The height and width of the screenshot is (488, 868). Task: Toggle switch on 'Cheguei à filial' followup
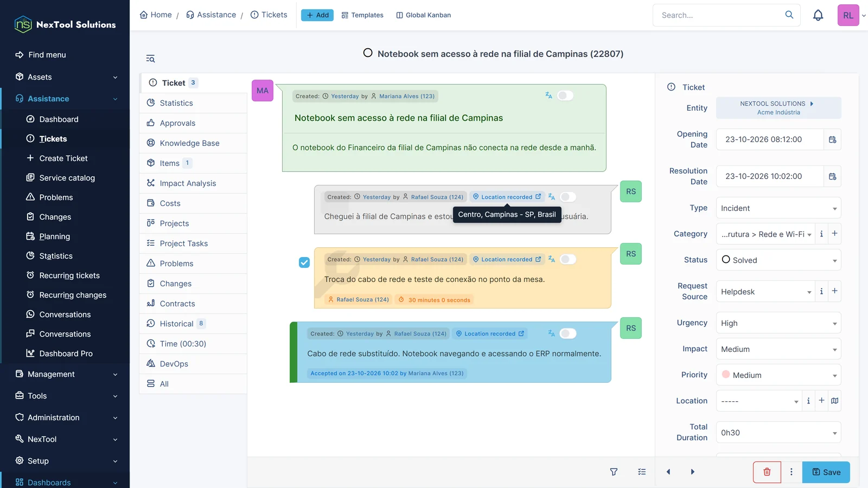(x=568, y=197)
